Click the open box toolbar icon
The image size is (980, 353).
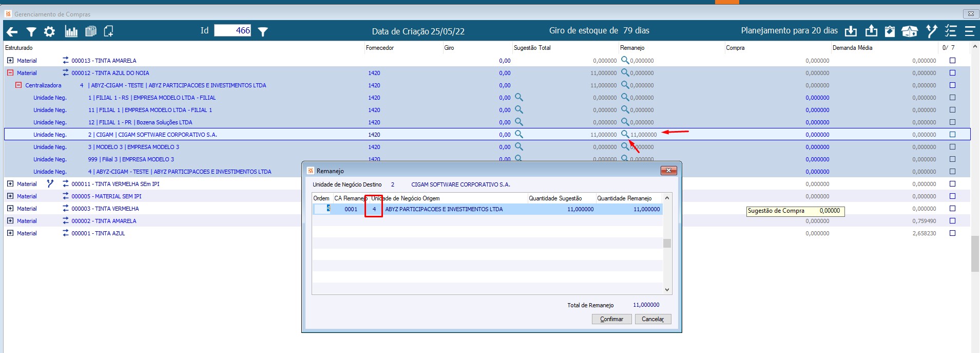coord(910,31)
